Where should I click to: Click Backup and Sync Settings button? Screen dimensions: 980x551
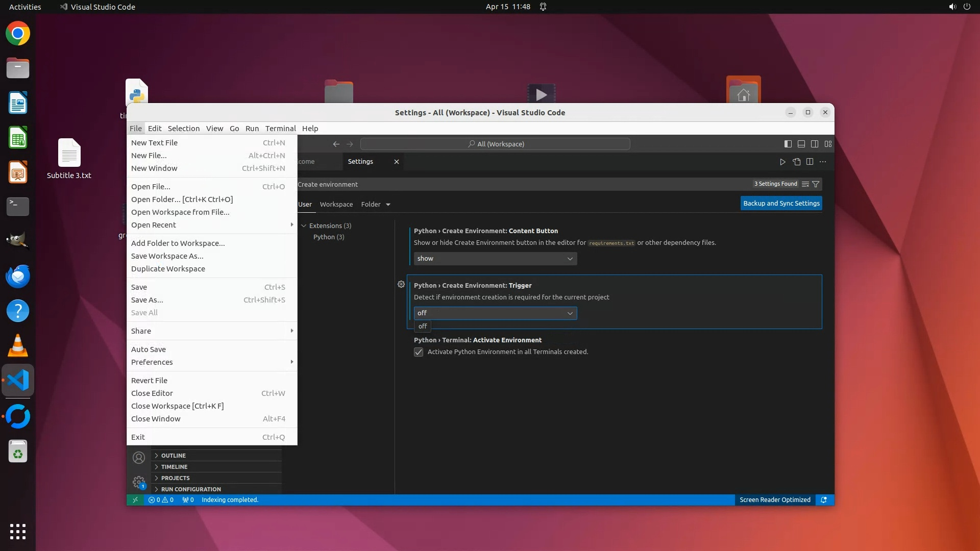[x=781, y=203]
